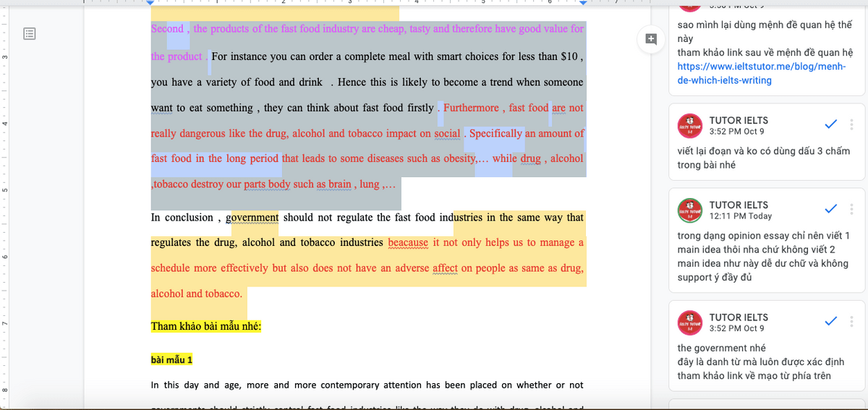
Task: Open options menu on 12:11 PM Today comment
Action: coord(851,210)
